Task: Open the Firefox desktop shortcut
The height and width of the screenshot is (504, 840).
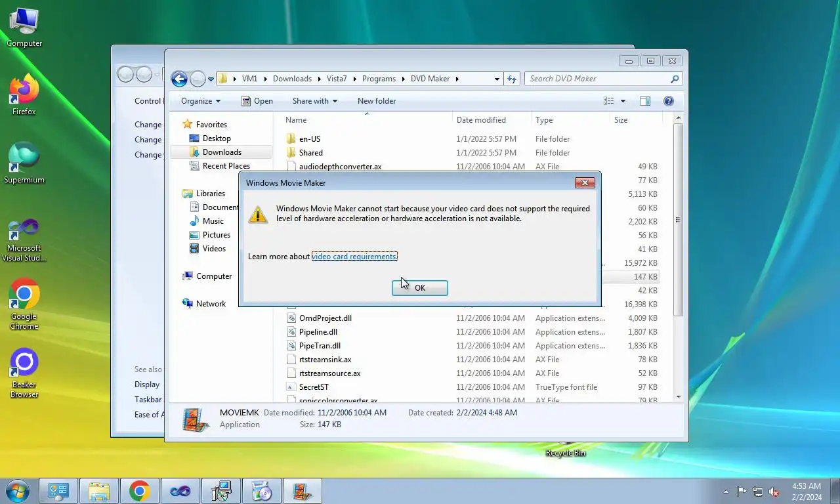Action: point(24,96)
